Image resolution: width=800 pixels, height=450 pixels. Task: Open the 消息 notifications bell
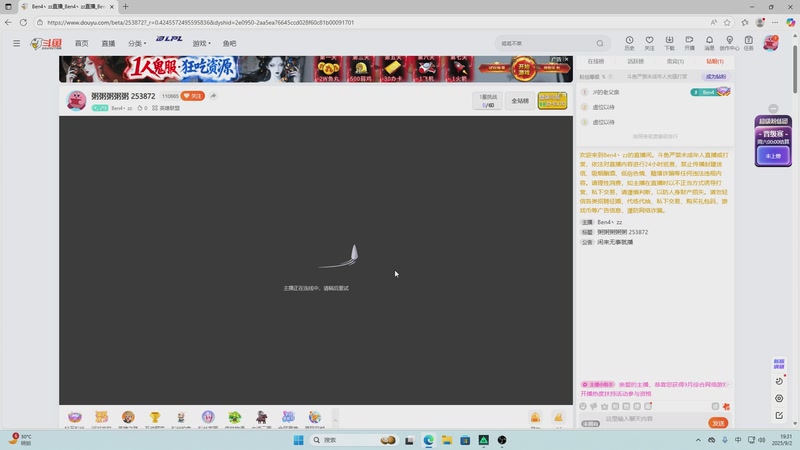(x=709, y=43)
